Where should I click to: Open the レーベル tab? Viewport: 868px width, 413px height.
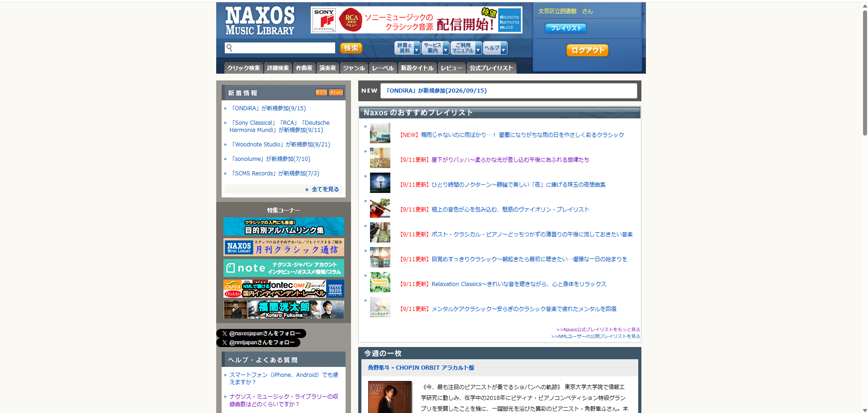tap(383, 68)
